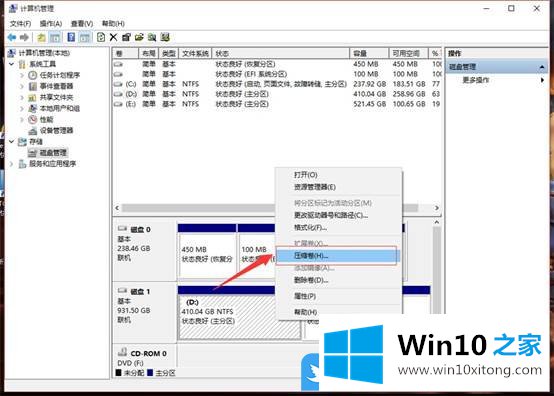Image resolution: width=554 pixels, height=396 pixels.
Task: Collapse the 磁盘管理 section in the 操作 pane
Action: click(x=542, y=67)
